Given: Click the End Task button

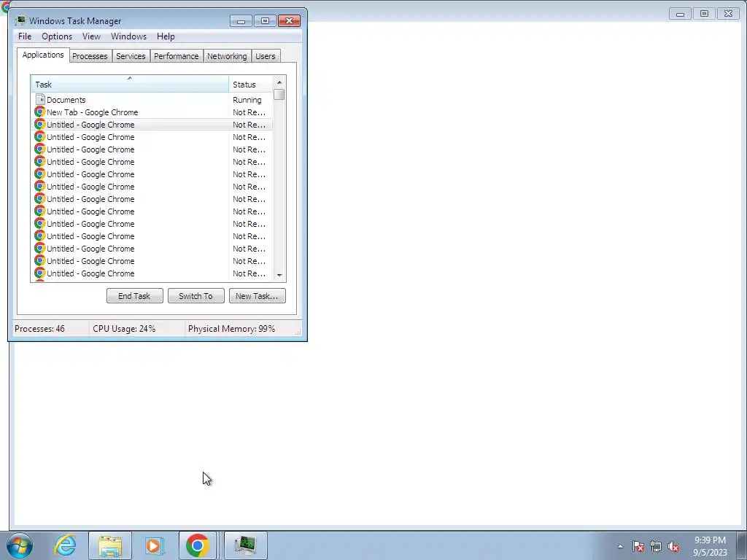Looking at the screenshot, I should coord(135,296).
